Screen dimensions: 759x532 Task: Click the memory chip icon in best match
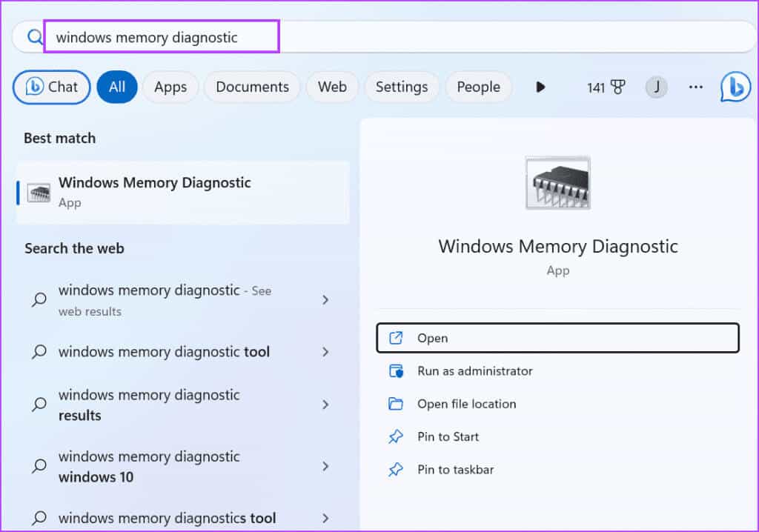(39, 193)
